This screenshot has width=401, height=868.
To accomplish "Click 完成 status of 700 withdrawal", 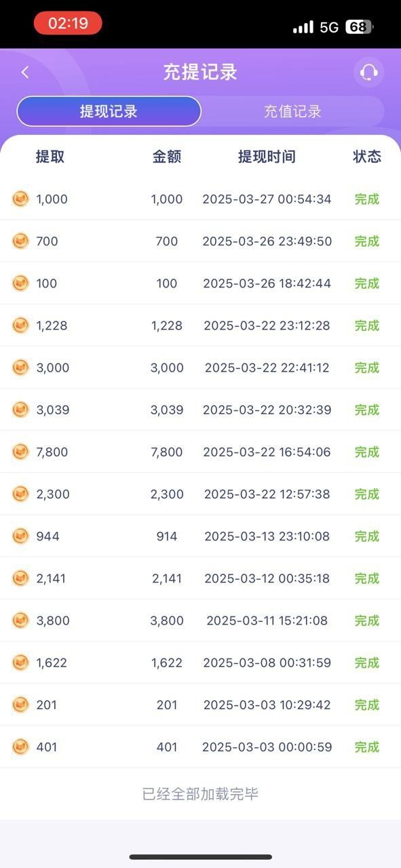I will (x=366, y=241).
